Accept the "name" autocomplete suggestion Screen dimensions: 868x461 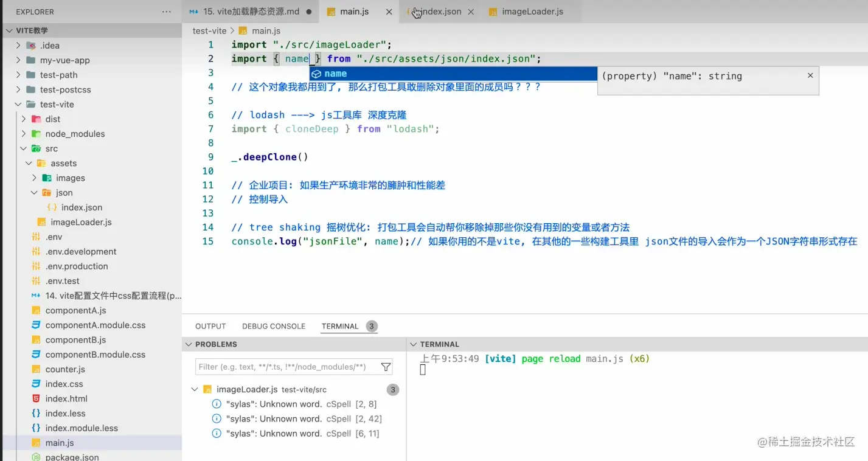[453, 74]
